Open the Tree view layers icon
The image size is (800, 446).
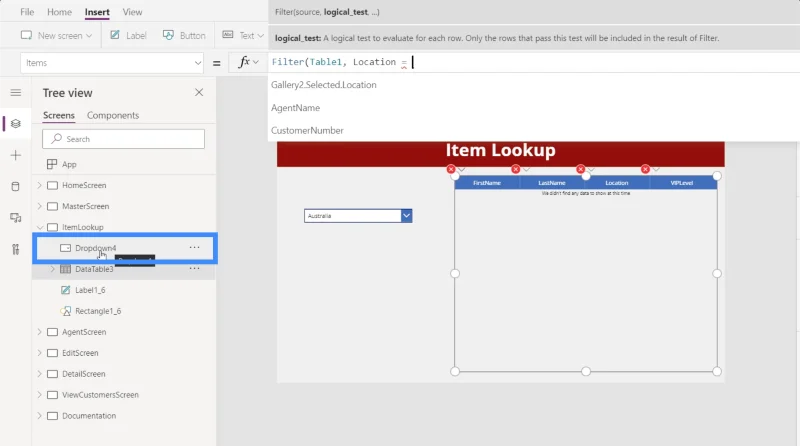(16, 123)
